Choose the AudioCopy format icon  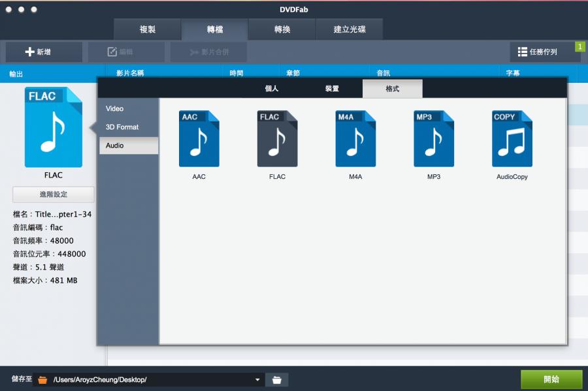512,138
